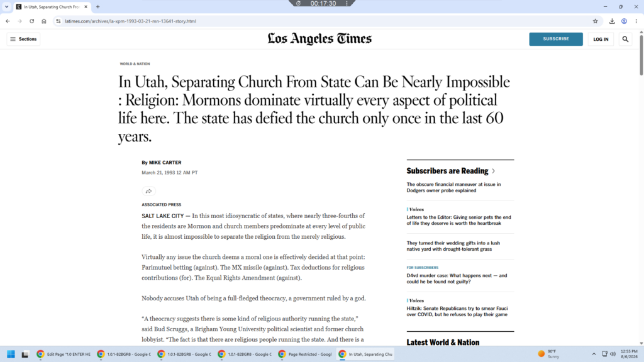644x362 pixels.
Task: Open the WORLD & NATION category link
Action: click(x=135, y=63)
